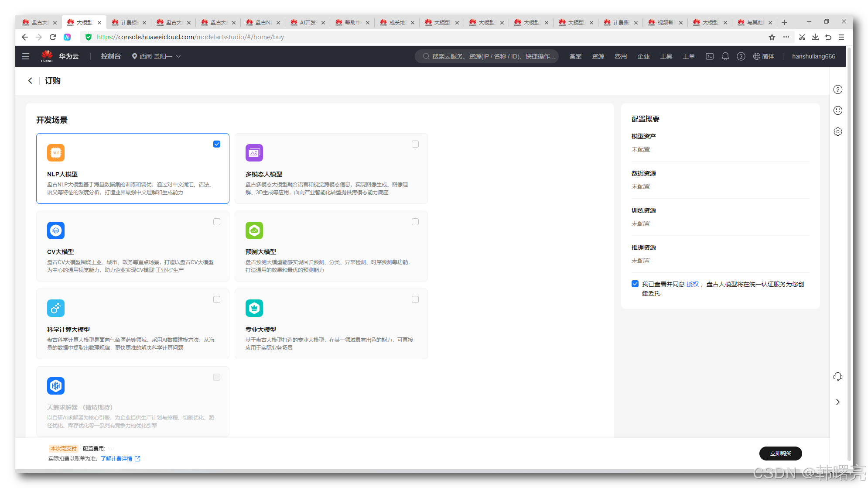Viewport: 868px width, 488px height.
Task: Click the hexagon settings icon on sidebar
Action: [x=837, y=131]
